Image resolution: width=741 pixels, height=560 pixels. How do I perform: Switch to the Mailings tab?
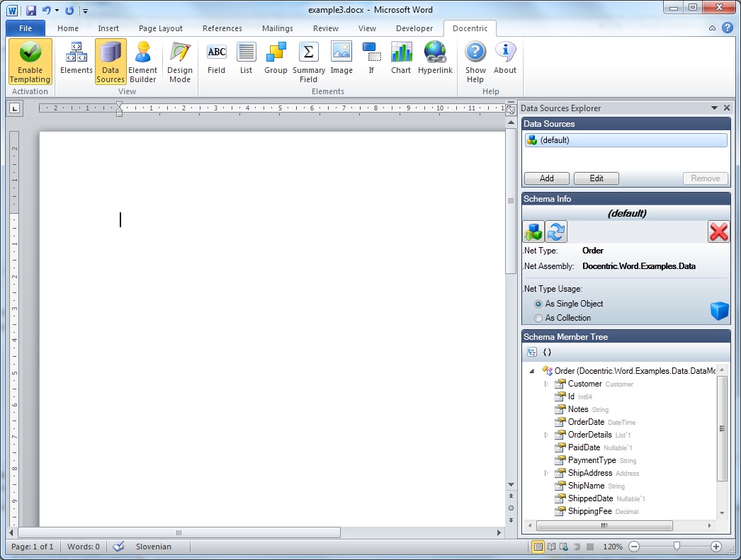(x=278, y=28)
